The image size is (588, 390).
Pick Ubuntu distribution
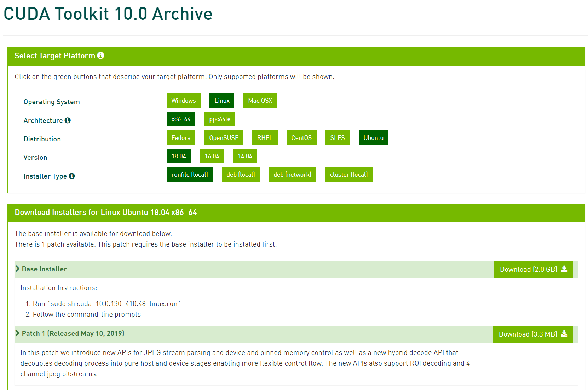point(374,138)
